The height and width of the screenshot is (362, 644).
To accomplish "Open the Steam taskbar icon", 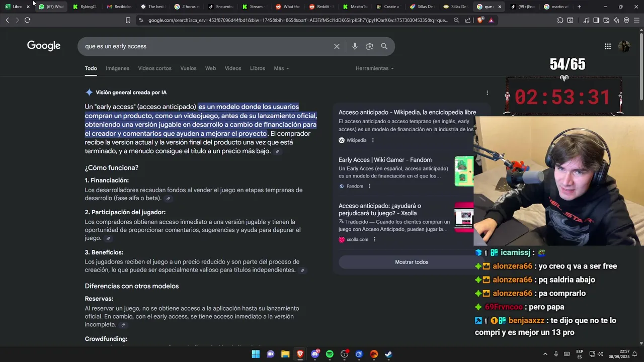I will (389, 354).
